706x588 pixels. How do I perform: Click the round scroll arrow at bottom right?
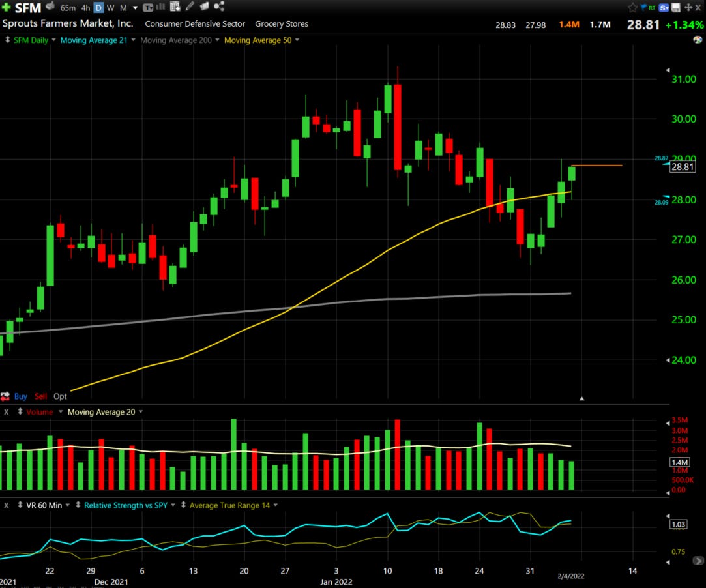(x=698, y=561)
